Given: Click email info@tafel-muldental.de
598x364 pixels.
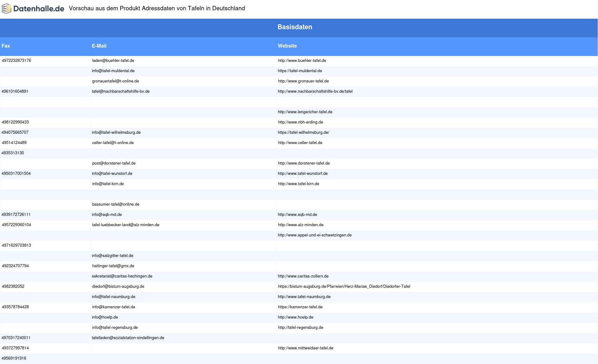Looking at the screenshot, I should [113, 71].
